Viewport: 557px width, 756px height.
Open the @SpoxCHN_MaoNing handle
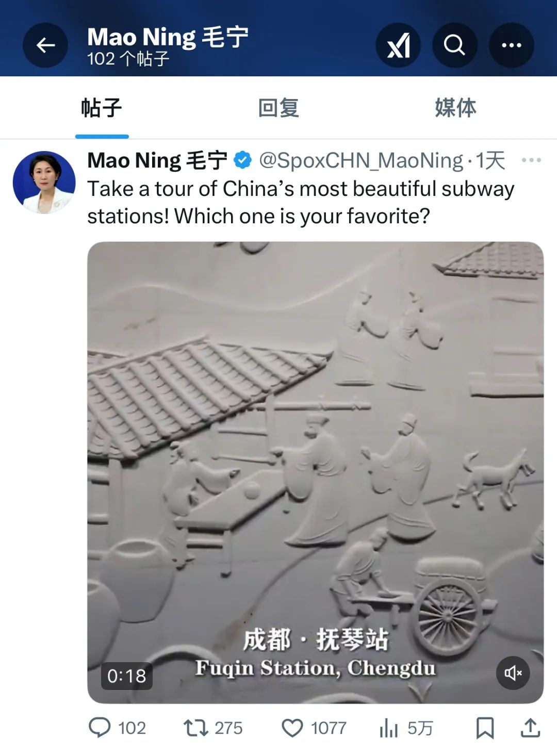pos(361,160)
